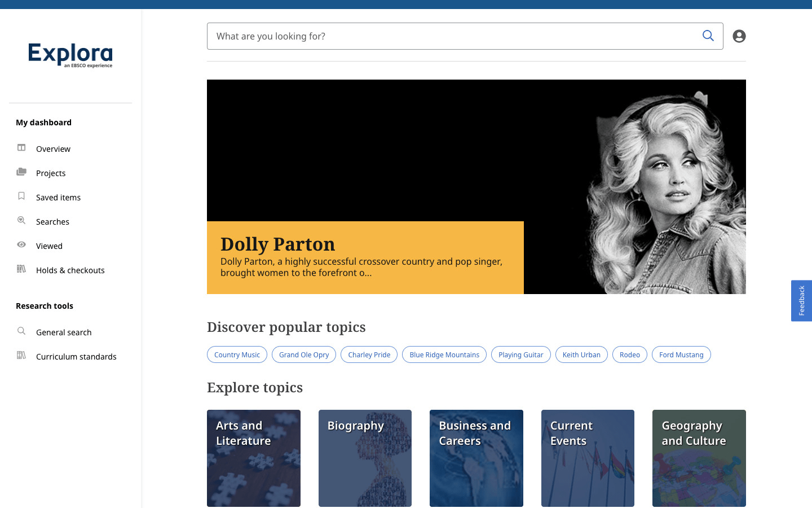
Task: Click the Curriculum standards icon
Action: point(21,355)
